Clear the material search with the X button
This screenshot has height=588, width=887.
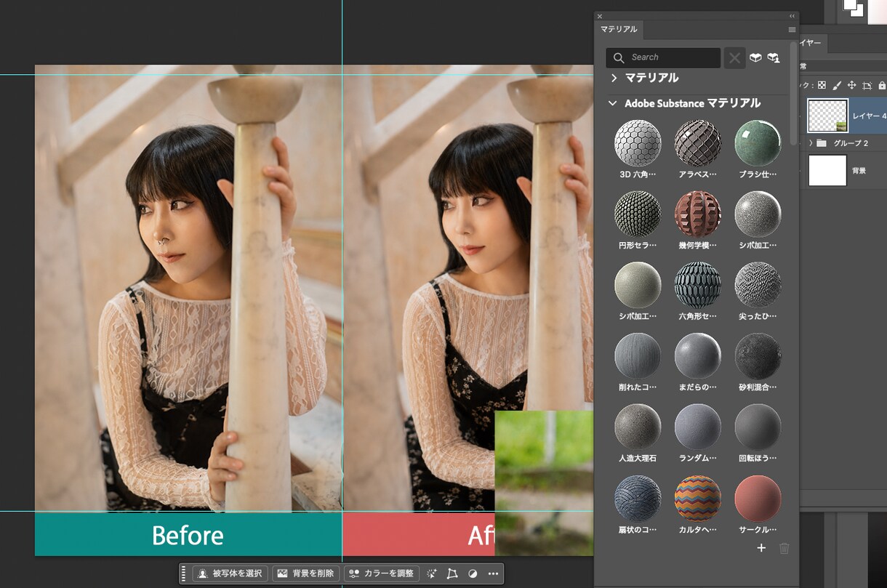[x=735, y=57]
